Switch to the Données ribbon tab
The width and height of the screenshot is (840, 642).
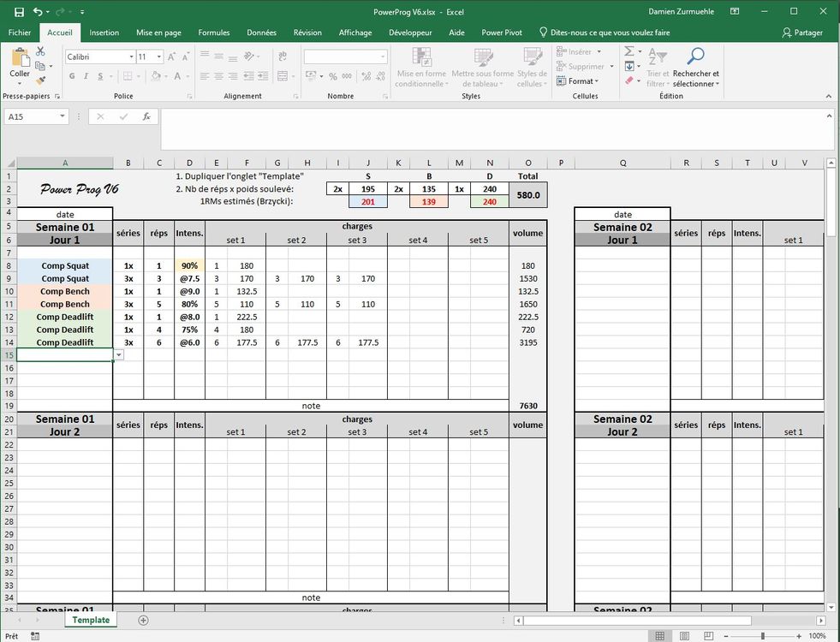261,33
